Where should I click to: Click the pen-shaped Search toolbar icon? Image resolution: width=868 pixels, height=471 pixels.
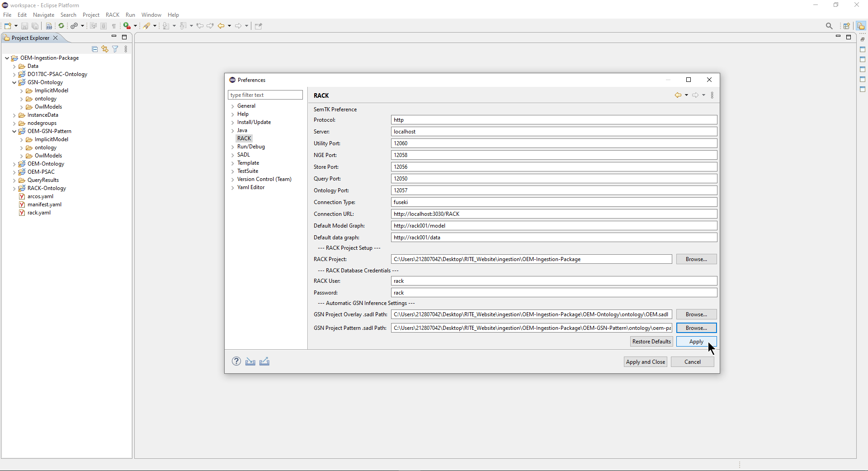[147, 26]
